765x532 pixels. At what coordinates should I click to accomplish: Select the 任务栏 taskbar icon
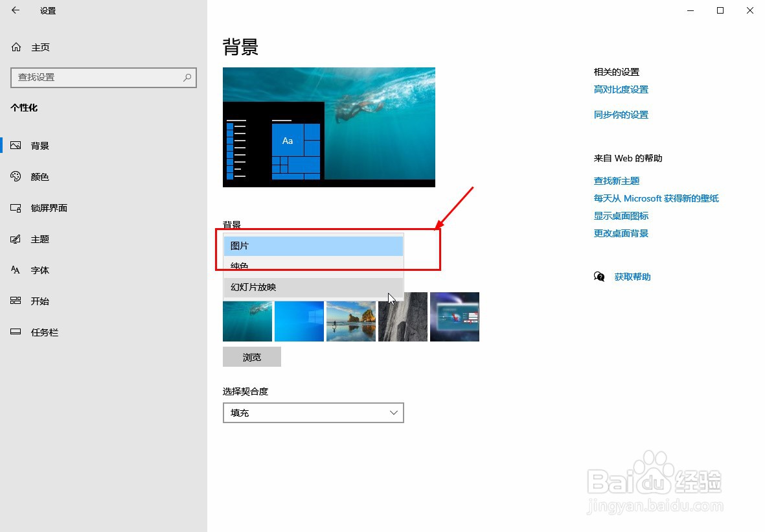click(x=16, y=332)
